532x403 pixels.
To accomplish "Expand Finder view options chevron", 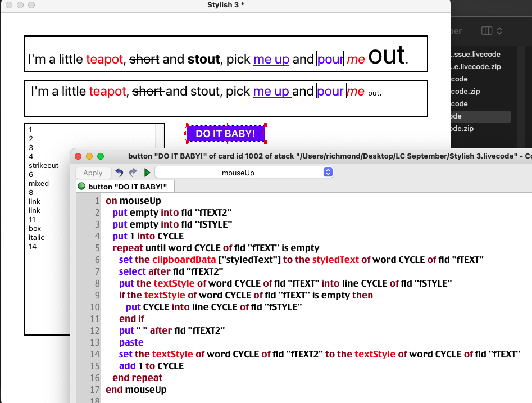I will 499,30.
